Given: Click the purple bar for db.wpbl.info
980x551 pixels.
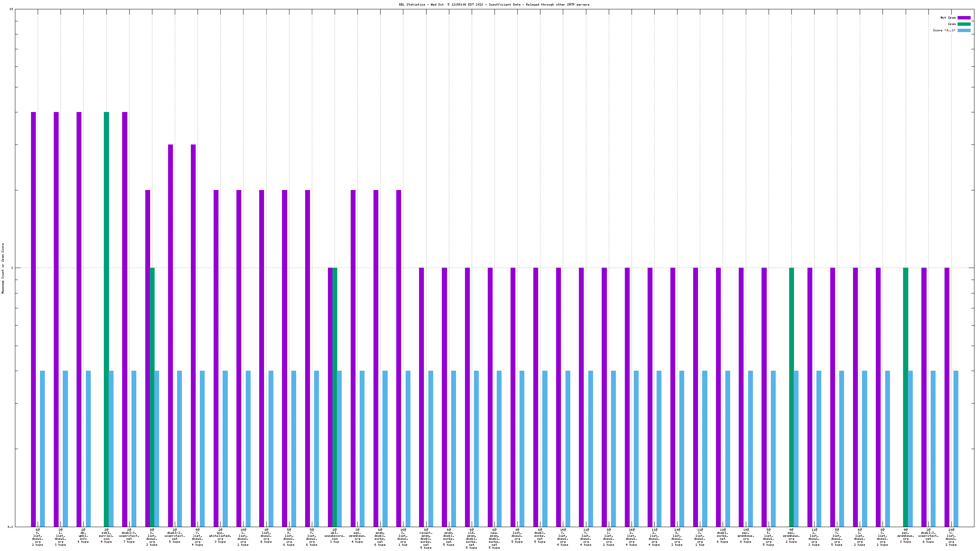Looking at the screenshot, I should tap(79, 320).
